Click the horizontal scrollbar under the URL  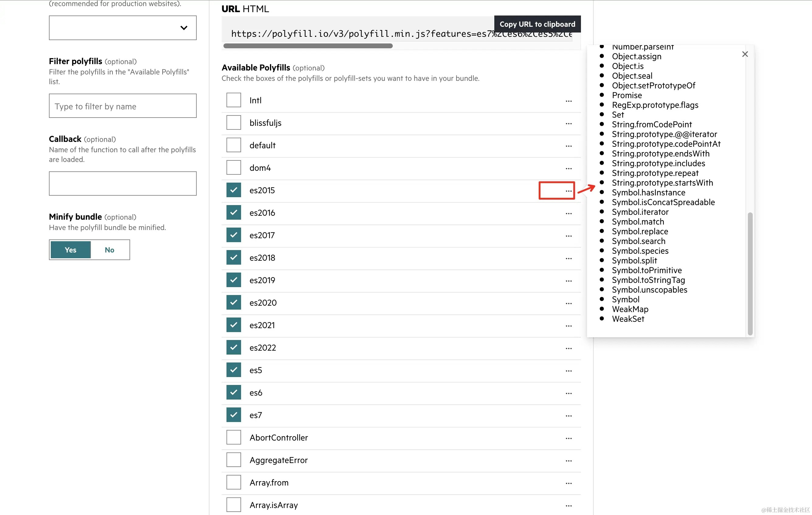(x=308, y=46)
